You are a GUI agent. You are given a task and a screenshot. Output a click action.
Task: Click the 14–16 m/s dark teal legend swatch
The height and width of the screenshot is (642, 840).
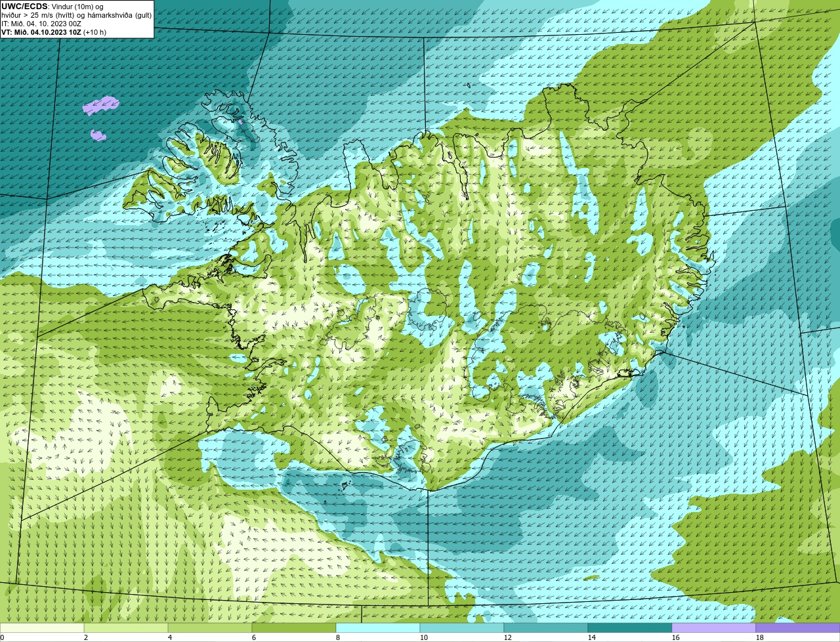(630, 628)
